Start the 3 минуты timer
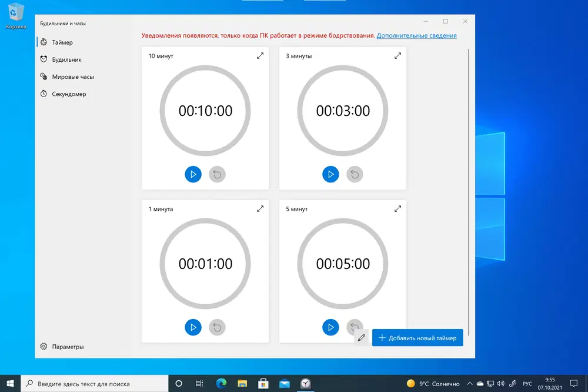588x392 pixels. point(330,174)
